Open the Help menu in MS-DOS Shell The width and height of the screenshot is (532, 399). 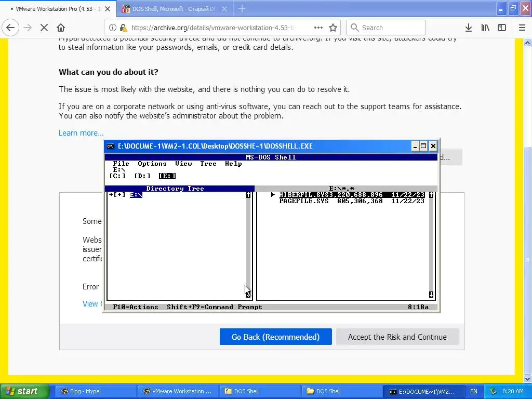[x=233, y=164]
